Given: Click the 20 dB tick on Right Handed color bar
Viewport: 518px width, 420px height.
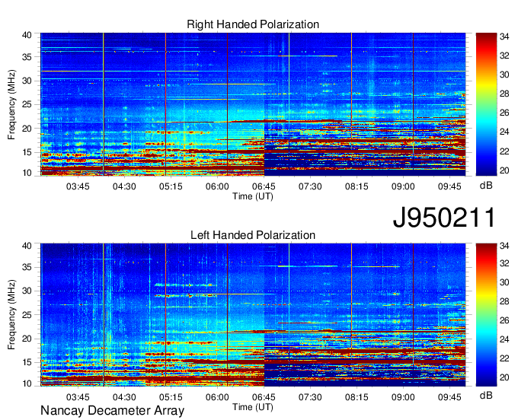Looking at the screenshot, I should [504, 170].
